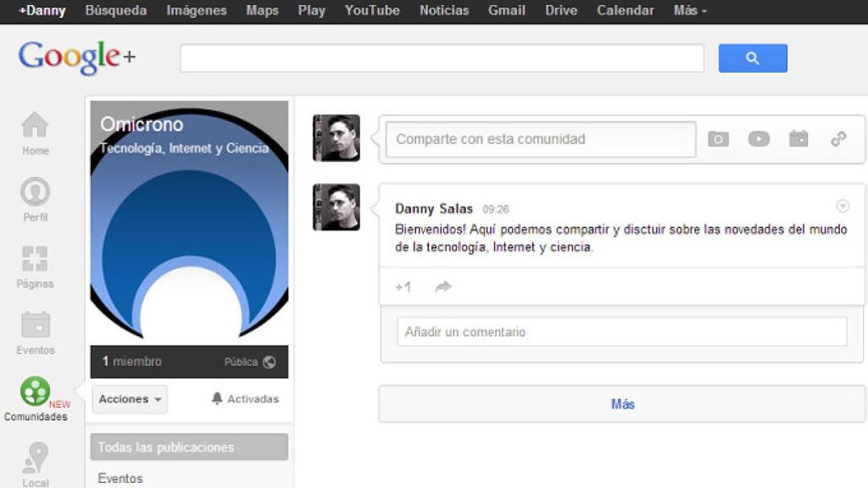Toggle the Pública visibility globe icon
The height and width of the screenshot is (488, 868).
[270, 361]
